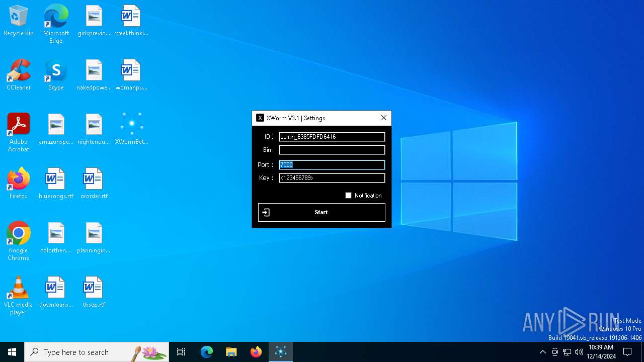Click the XWorm logo in title bar
The height and width of the screenshot is (362, 644).
[x=260, y=118]
